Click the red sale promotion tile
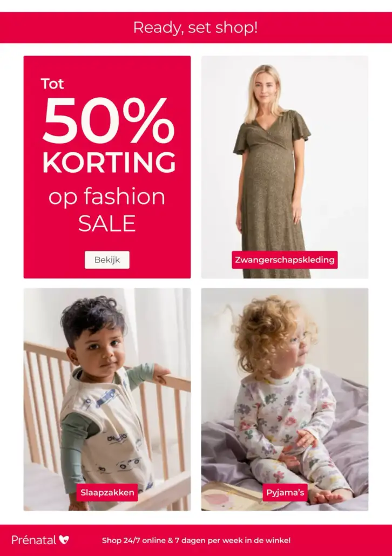The image size is (392, 556). click(107, 167)
